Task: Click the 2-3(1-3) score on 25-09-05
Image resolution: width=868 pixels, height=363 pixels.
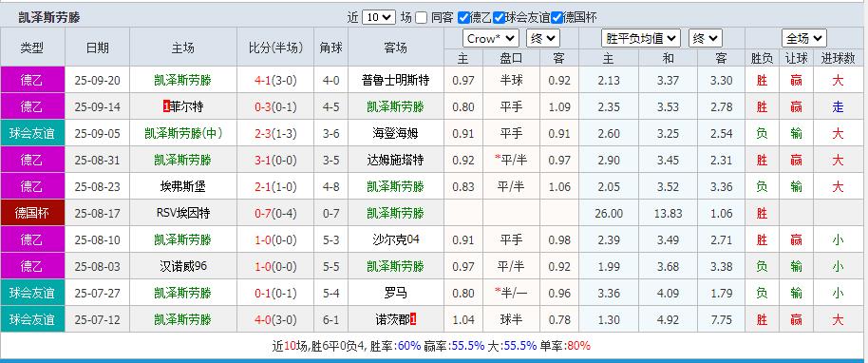Action: pos(275,134)
